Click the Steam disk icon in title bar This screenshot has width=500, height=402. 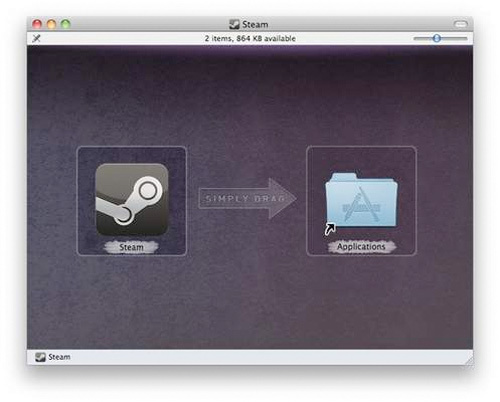[x=234, y=24]
